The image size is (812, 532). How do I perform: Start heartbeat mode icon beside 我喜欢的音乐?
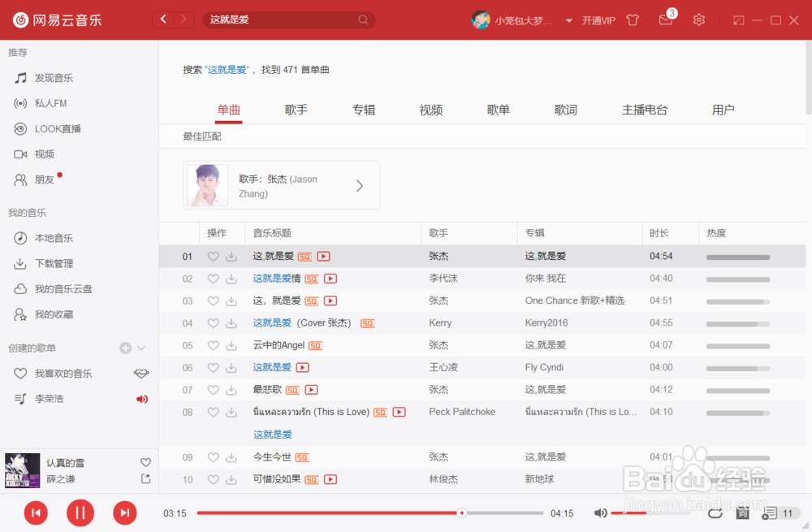141,374
